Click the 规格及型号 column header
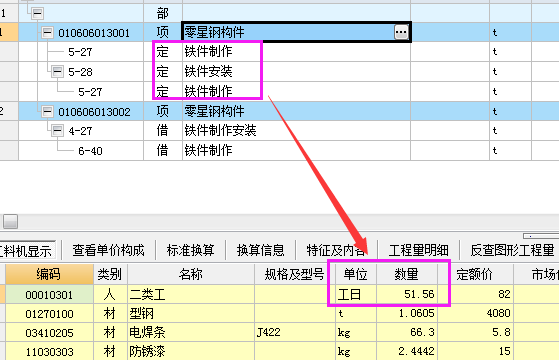This screenshot has width=559, height=360. tap(294, 274)
